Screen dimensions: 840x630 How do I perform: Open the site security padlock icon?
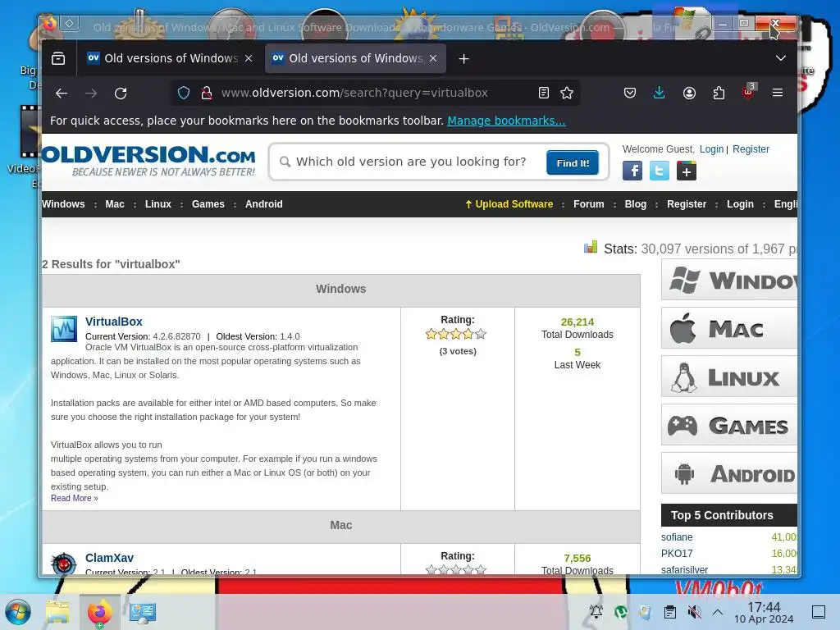[x=206, y=94]
